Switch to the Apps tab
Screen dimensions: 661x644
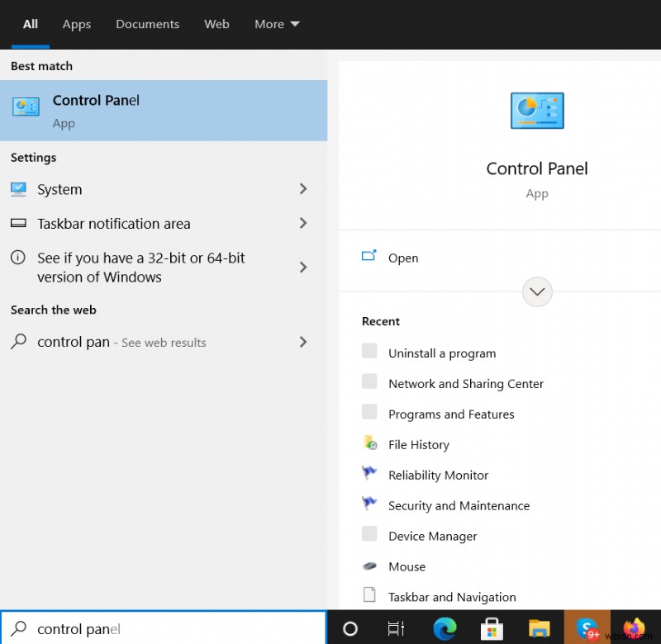coord(76,24)
